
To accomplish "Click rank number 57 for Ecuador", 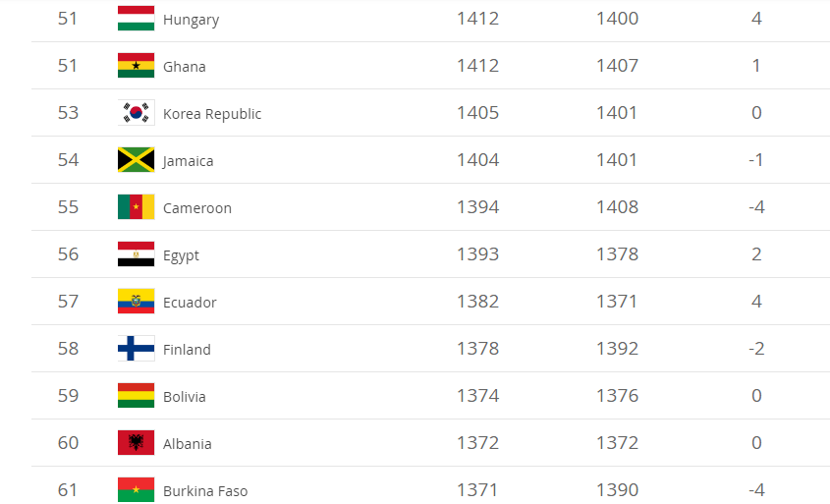I will [68, 302].
